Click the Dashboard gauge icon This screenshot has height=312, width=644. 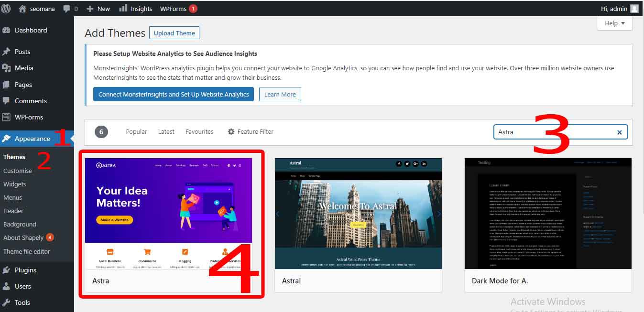tap(6, 30)
